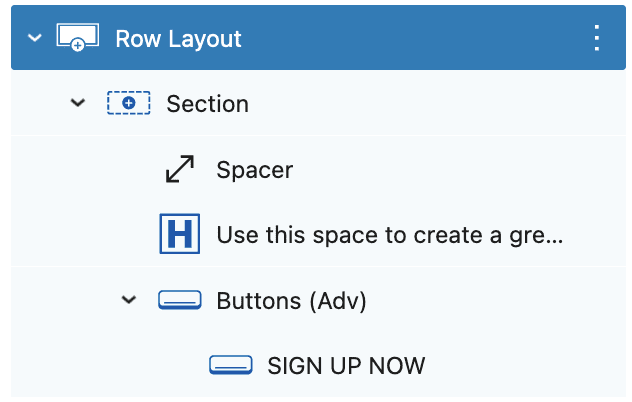This screenshot has height=402, width=632.
Task: Click blank space right of Spacer label
Action: pyautogui.click(x=459, y=169)
